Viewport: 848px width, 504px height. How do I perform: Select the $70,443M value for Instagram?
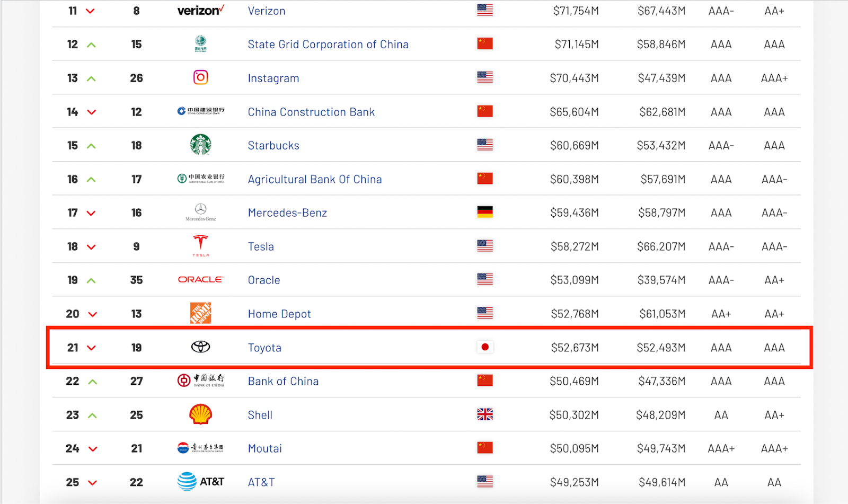tap(575, 78)
